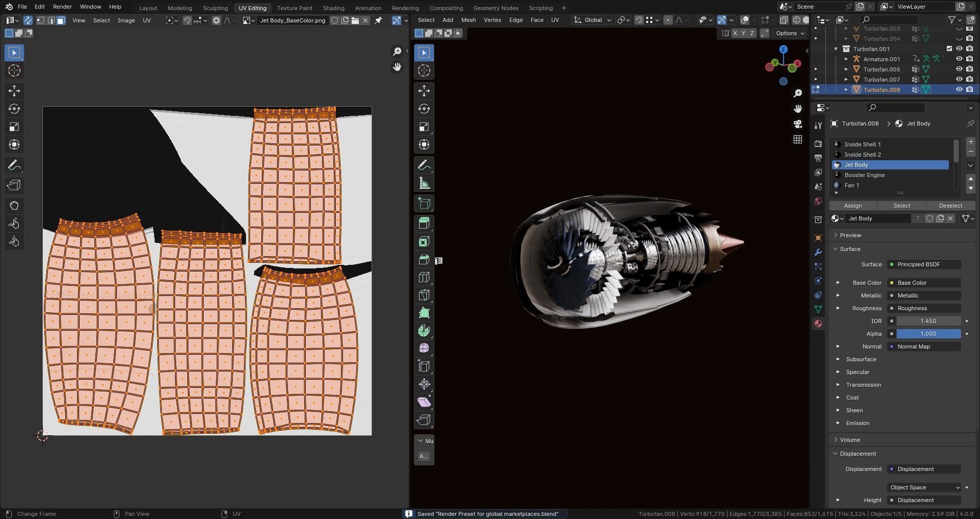Select the Edge Slide tool
Viewport: 980px width, 519px height.
click(424, 366)
